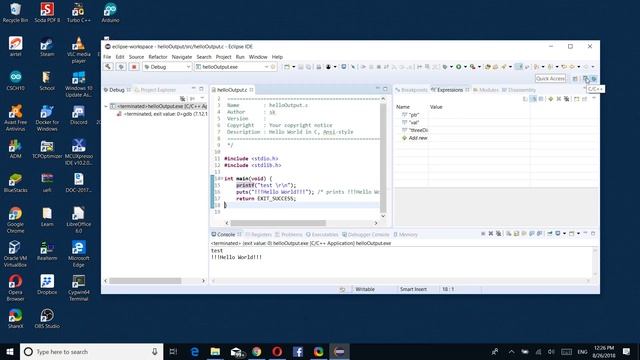Image resolution: width=640 pixels, height=360 pixels.
Task: Select the gdb terminated exit value row
Action: coord(163,114)
